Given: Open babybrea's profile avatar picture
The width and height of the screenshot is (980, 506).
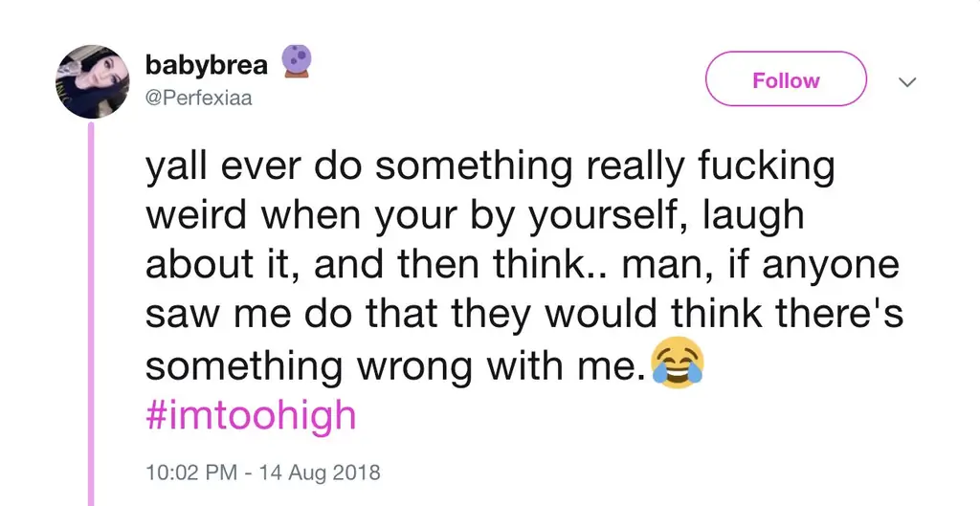Looking at the screenshot, I should coord(93,81).
